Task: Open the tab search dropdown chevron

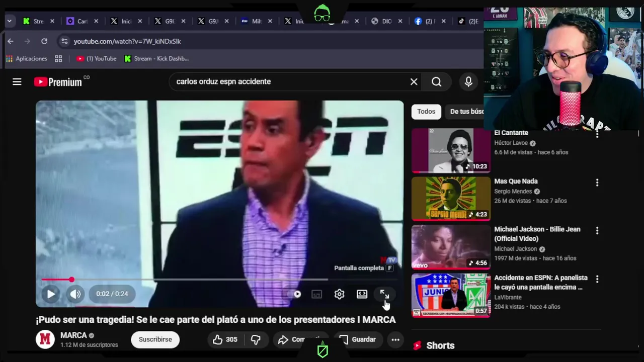Action: coord(9,21)
